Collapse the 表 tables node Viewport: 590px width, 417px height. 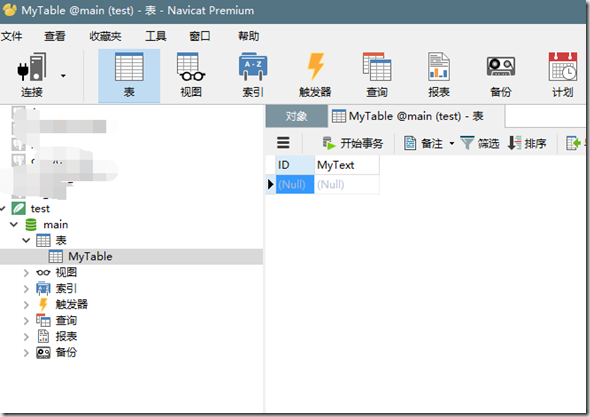26,240
